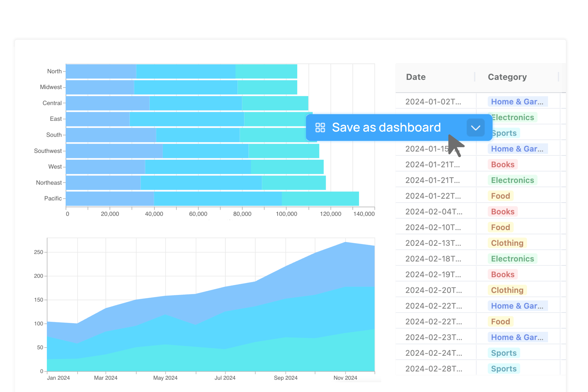This screenshot has height=392, width=588.
Task: Select the 2024-02-28T date cell
Action: tap(433, 369)
